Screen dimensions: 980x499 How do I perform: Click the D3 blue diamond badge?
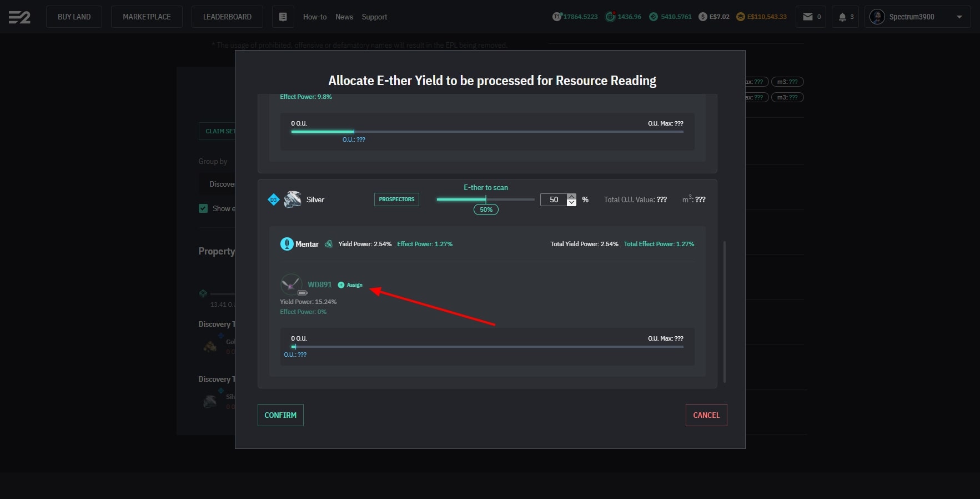273,199
